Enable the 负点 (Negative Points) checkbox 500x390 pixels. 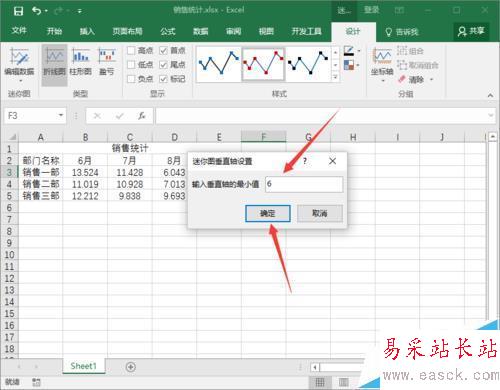tap(131, 79)
